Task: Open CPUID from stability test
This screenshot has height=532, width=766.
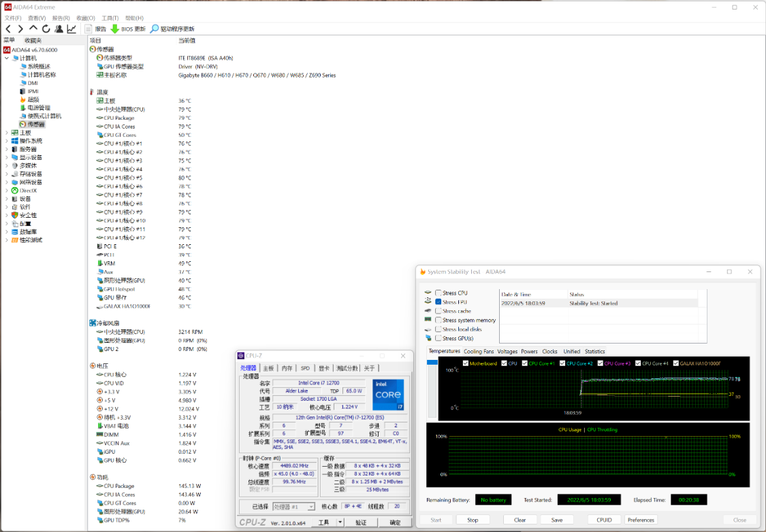Action: tap(605, 520)
